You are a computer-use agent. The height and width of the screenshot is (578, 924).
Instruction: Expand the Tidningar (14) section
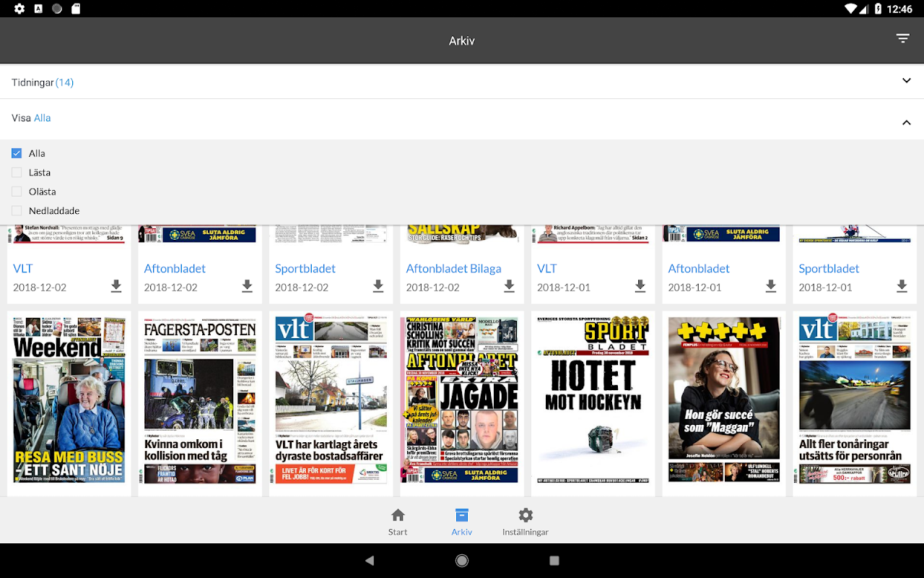(x=462, y=82)
